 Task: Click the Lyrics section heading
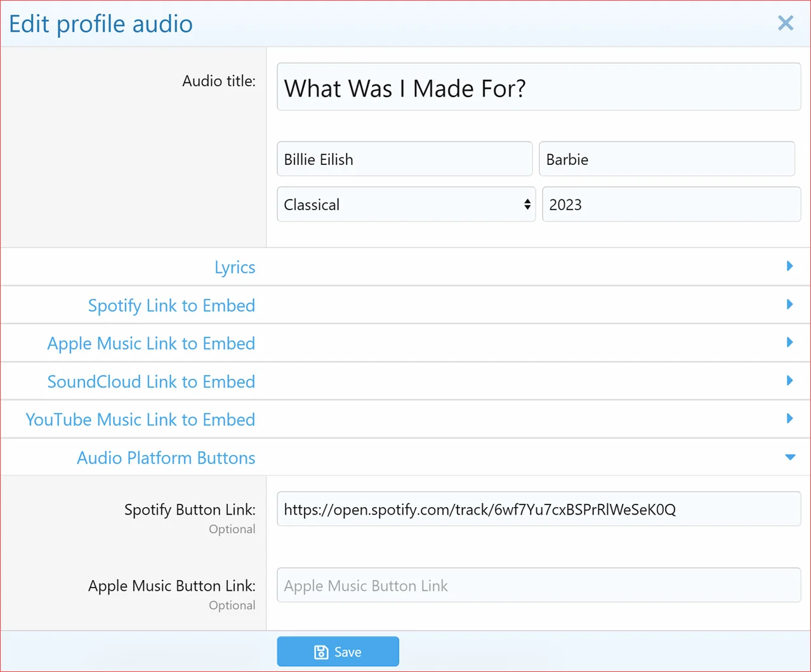tap(234, 267)
